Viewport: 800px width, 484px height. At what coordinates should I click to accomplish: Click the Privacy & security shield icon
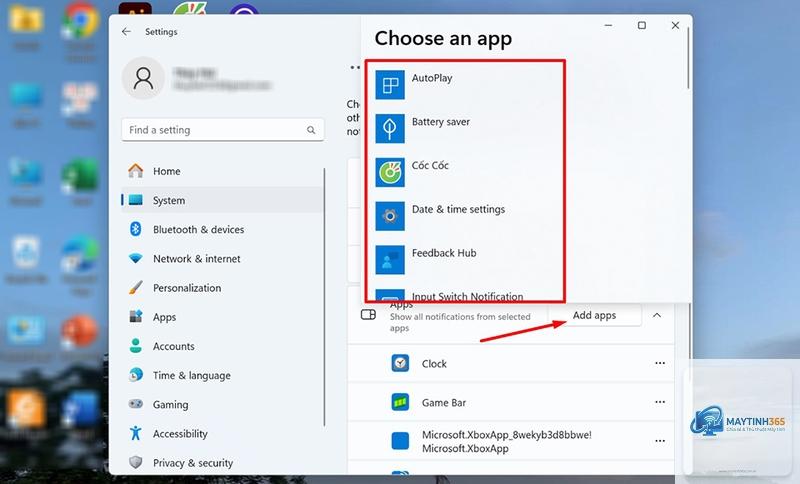click(x=136, y=463)
